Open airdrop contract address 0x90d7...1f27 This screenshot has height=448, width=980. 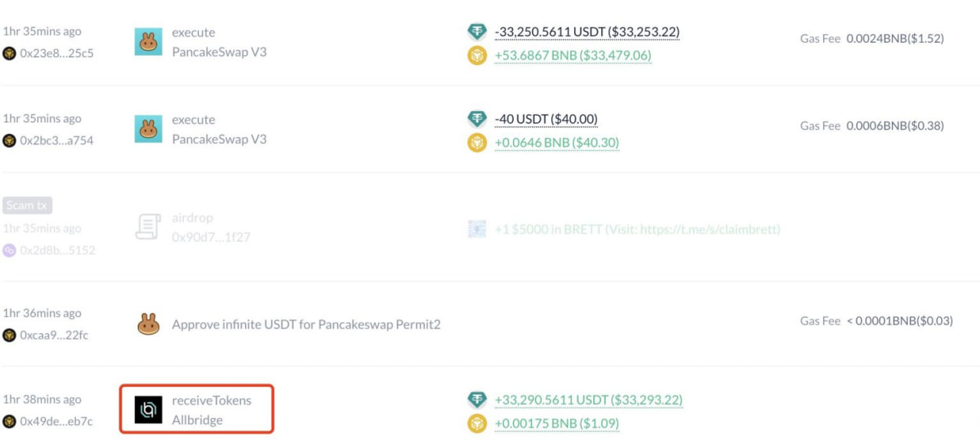pos(211,237)
